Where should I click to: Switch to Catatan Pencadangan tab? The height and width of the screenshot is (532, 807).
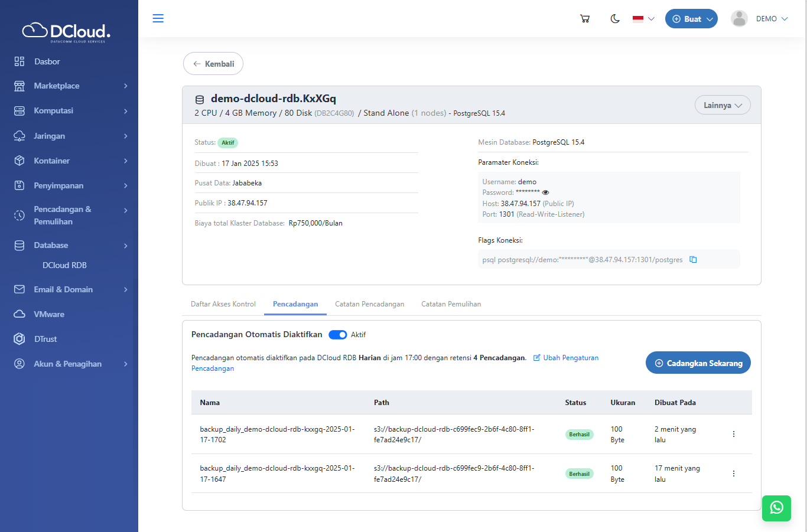click(x=369, y=304)
